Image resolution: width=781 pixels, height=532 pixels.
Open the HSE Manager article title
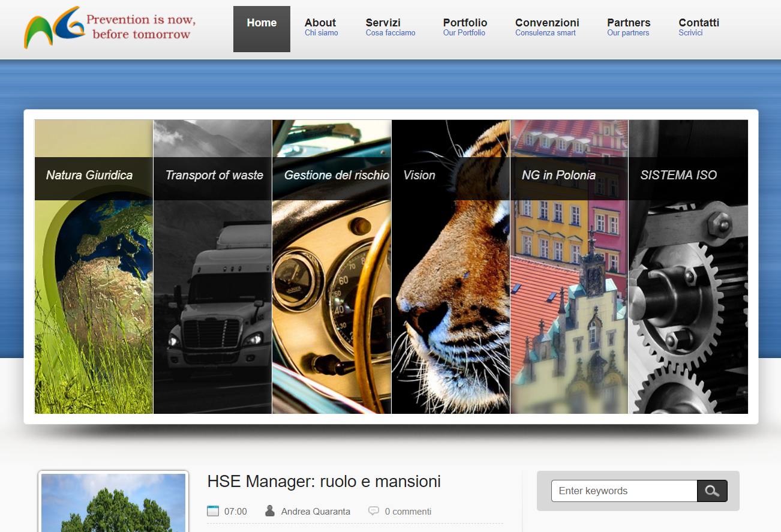pos(324,481)
